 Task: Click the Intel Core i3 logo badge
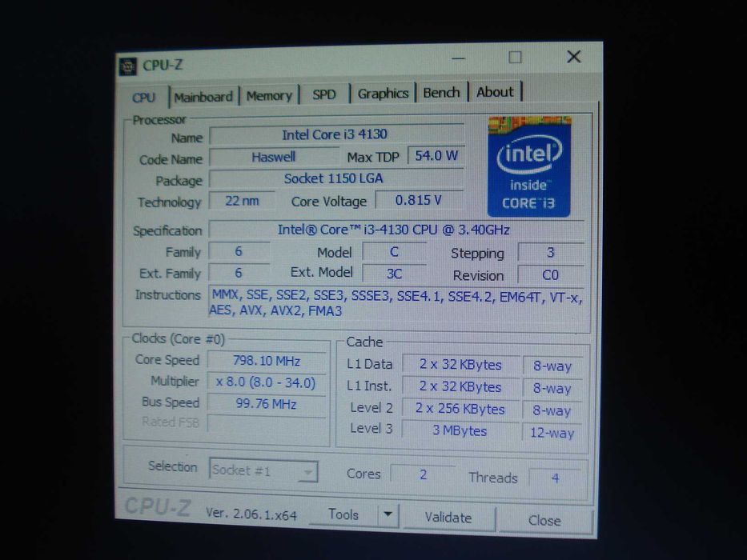[528, 166]
